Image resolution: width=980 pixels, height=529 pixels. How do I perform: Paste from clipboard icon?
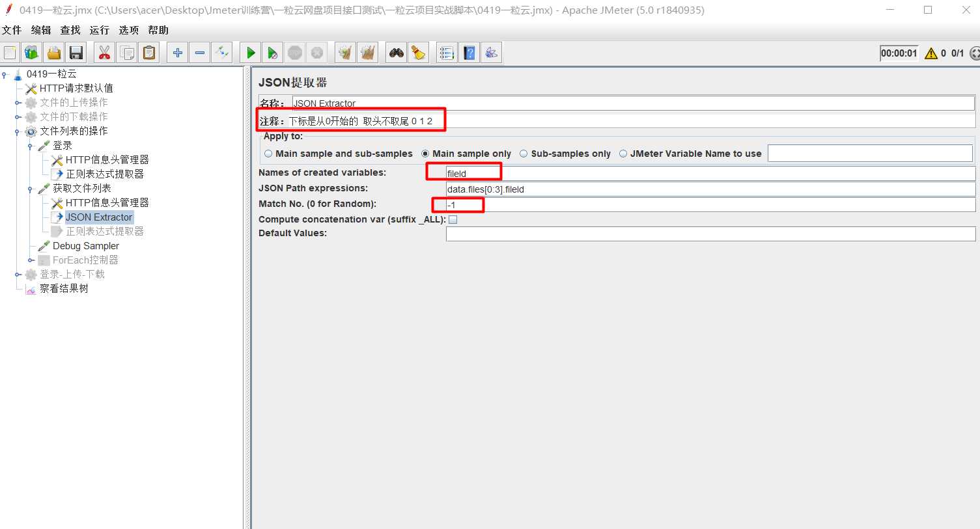150,53
